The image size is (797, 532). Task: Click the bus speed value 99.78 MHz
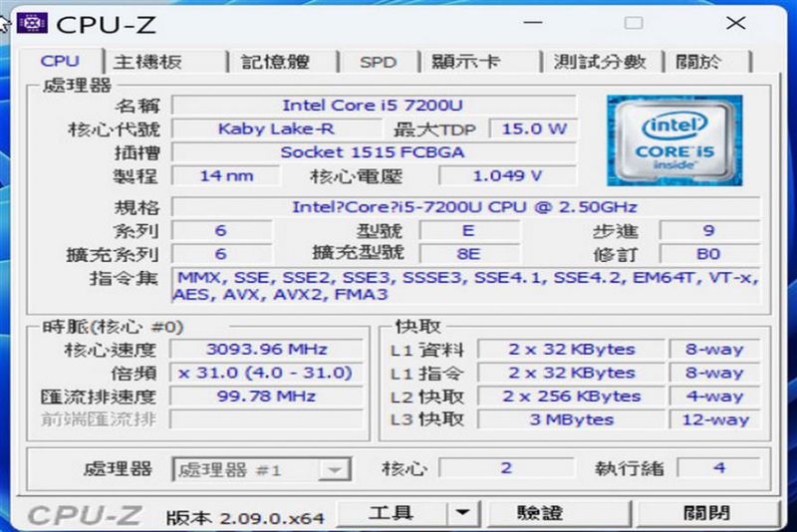(266, 396)
